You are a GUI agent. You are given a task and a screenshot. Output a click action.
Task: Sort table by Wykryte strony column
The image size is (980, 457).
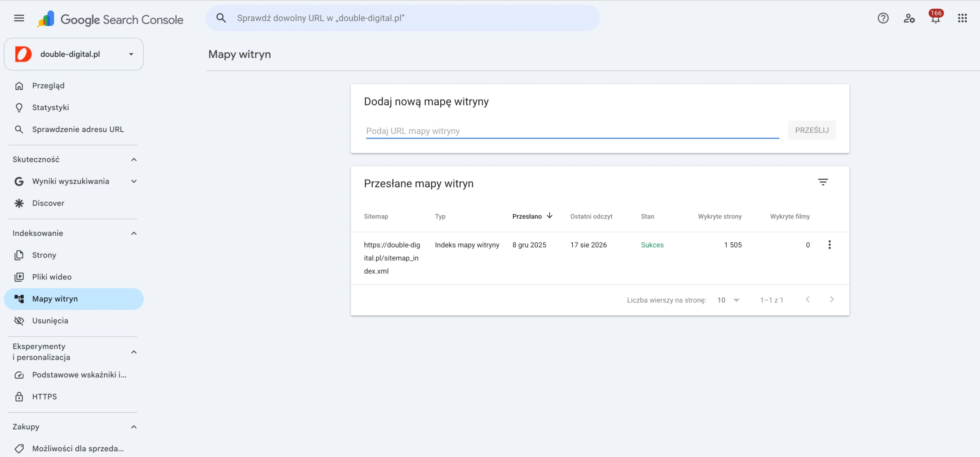[x=719, y=216]
